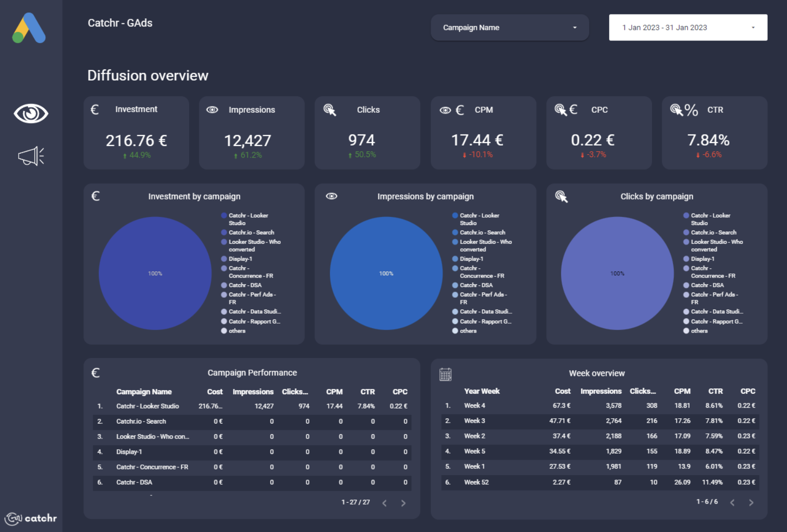Select the eye icon in the left sidebar
The image size is (787, 532).
[30, 113]
